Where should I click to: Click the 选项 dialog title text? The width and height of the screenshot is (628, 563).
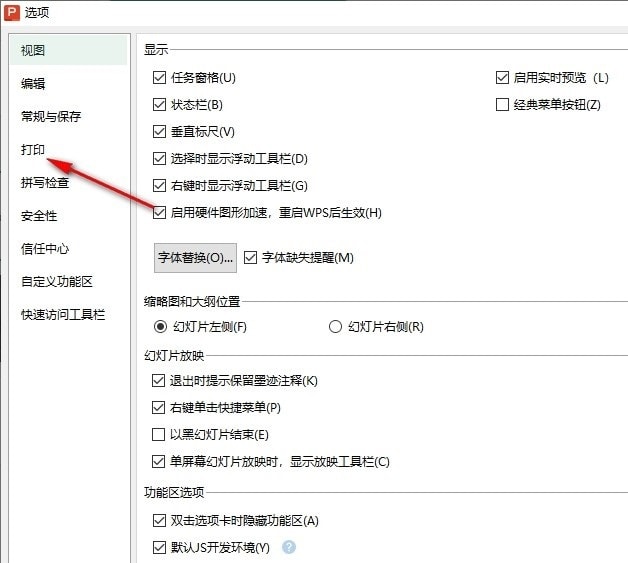pyautogui.click(x=37, y=12)
